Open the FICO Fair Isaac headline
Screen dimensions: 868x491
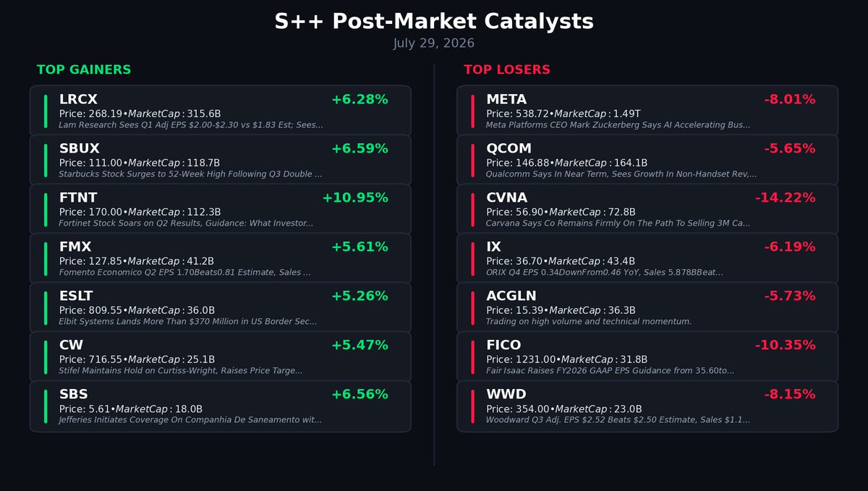coord(610,371)
